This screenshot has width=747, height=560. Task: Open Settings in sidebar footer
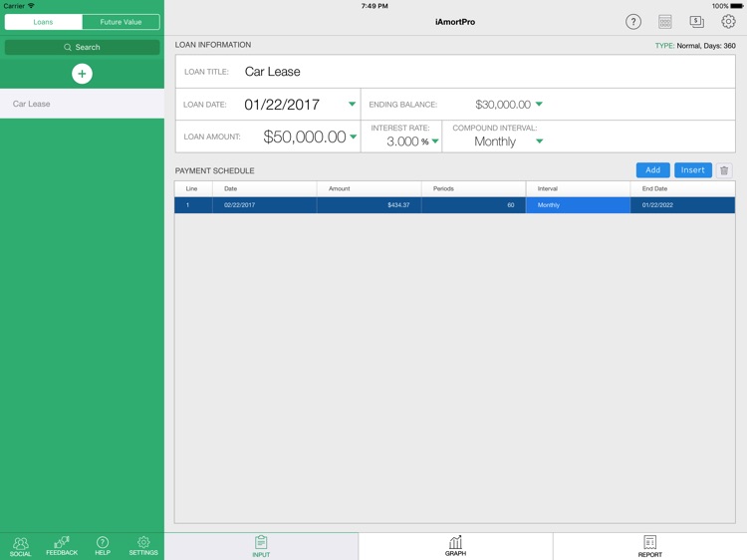[x=143, y=546]
